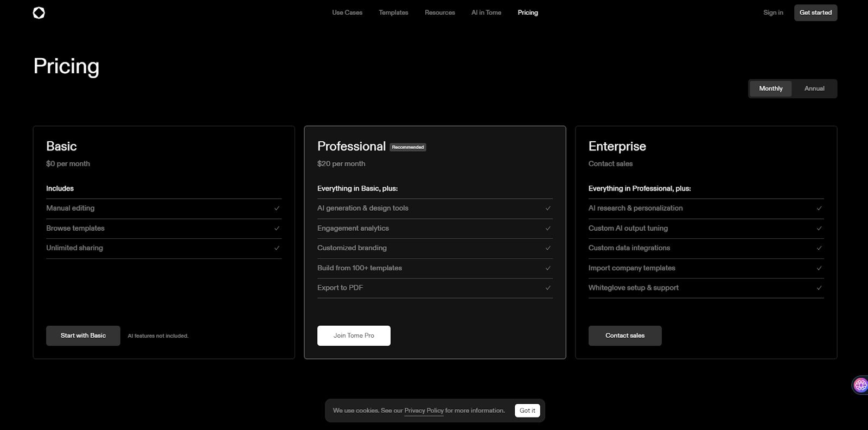Click the $0 per month price
The height and width of the screenshot is (430, 868).
tap(68, 163)
